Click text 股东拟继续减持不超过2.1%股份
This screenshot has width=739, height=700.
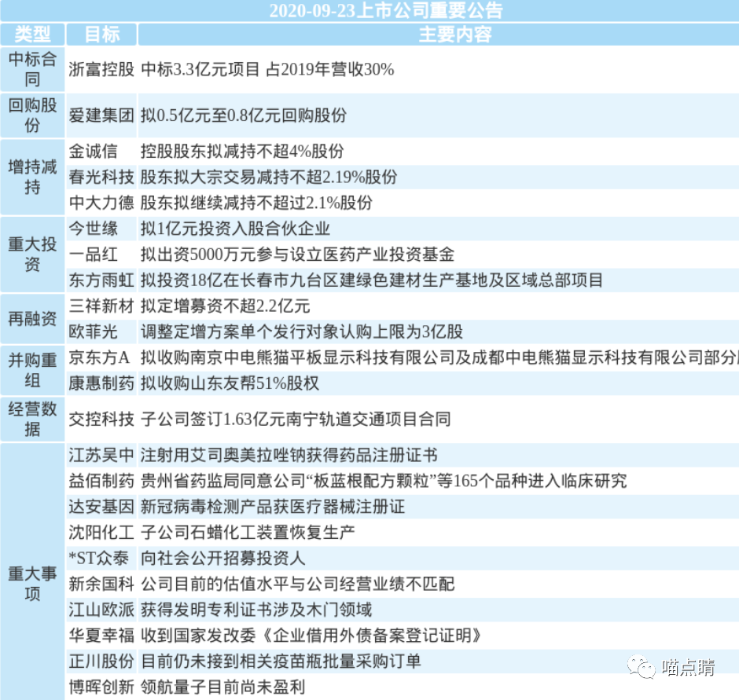click(x=257, y=203)
